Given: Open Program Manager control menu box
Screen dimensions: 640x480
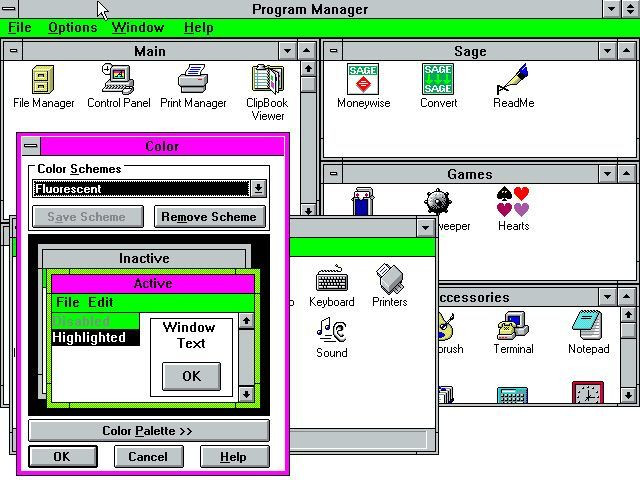Looking at the screenshot, I should (x=9, y=9).
